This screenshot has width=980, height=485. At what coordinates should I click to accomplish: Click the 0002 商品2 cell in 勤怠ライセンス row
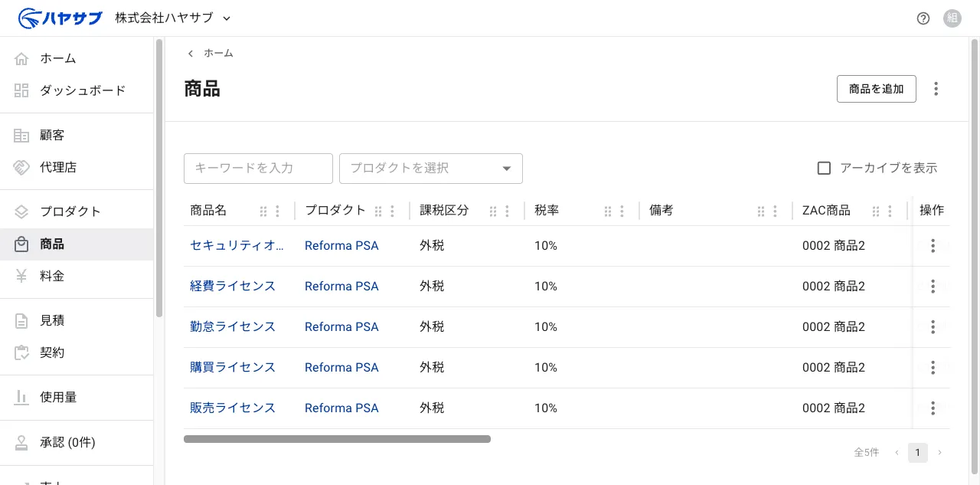click(x=834, y=326)
